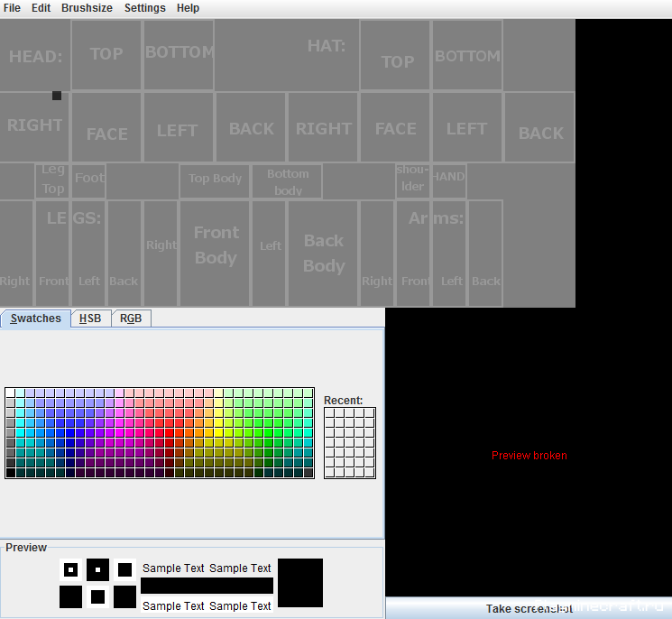Click the legs Right region
Viewport: 672px width, 619px height.
click(x=16, y=253)
